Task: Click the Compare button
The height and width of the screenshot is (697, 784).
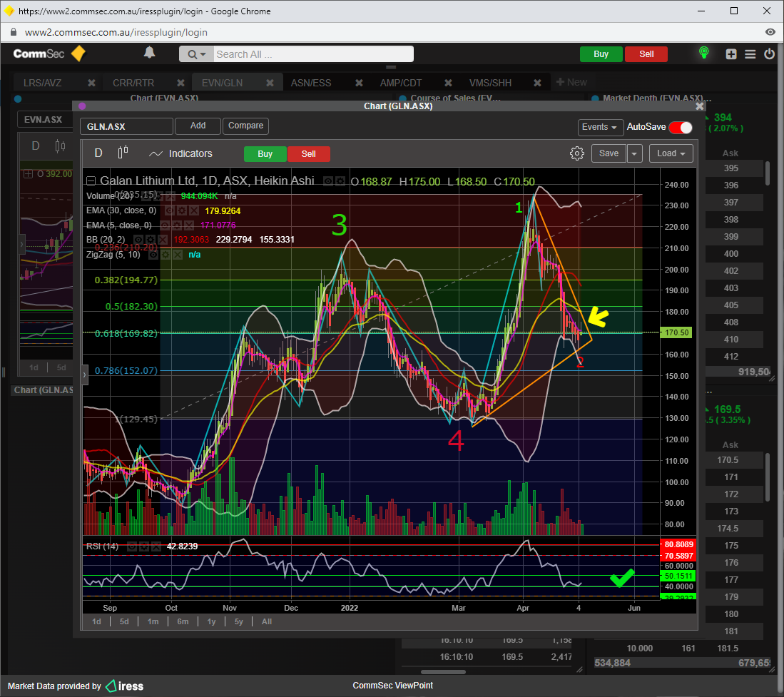Action: [x=246, y=126]
